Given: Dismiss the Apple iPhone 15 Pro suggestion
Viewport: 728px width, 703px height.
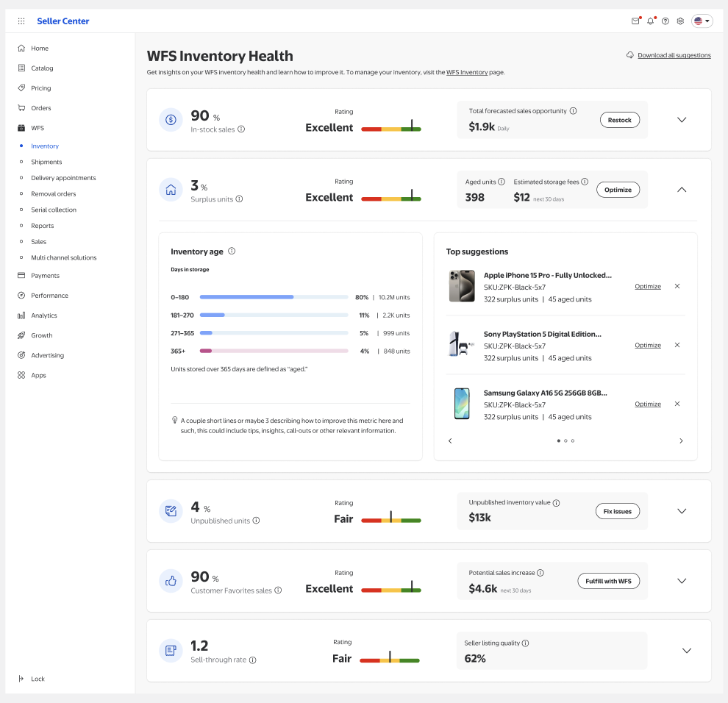Looking at the screenshot, I should pos(677,286).
